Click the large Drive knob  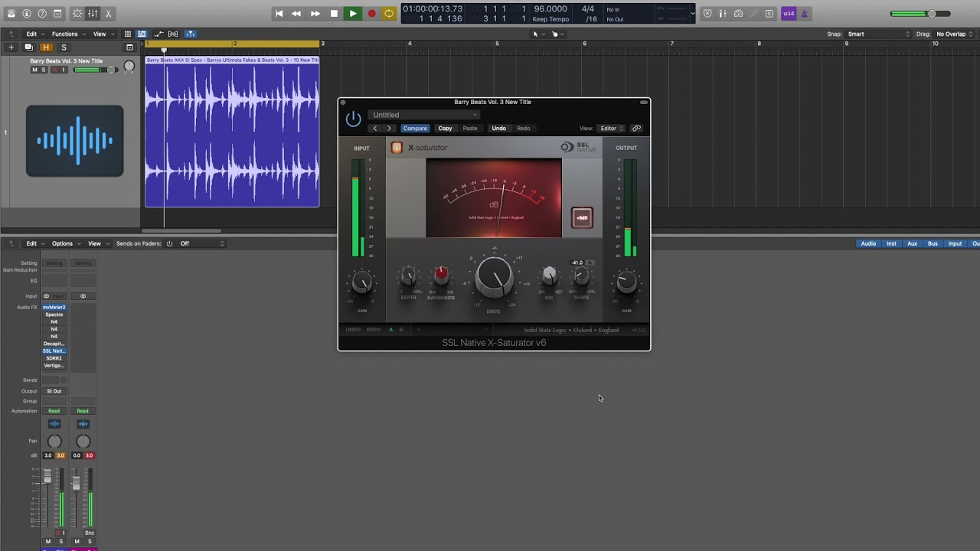(x=494, y=277)
